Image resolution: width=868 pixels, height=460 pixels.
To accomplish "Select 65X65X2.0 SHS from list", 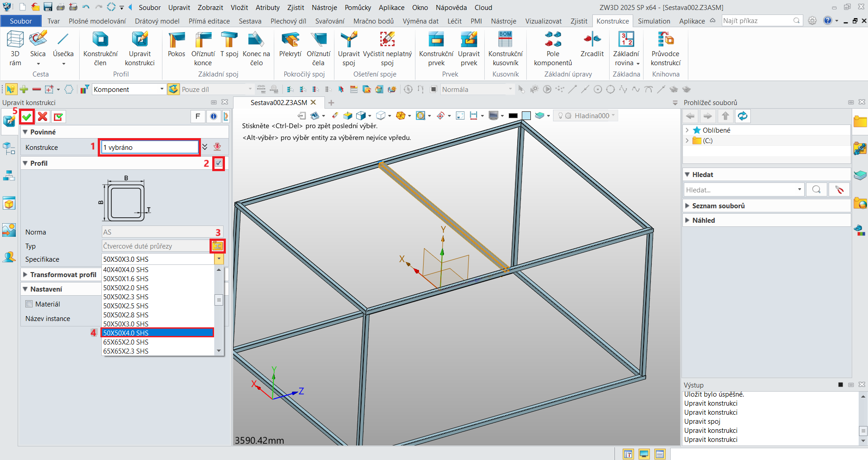I will [x=157, y=342].
